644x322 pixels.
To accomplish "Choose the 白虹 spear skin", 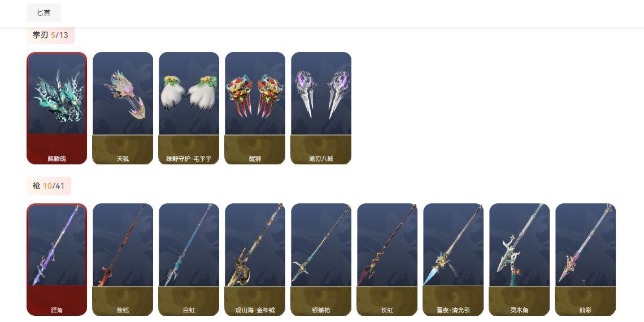I will coord(189,259).
